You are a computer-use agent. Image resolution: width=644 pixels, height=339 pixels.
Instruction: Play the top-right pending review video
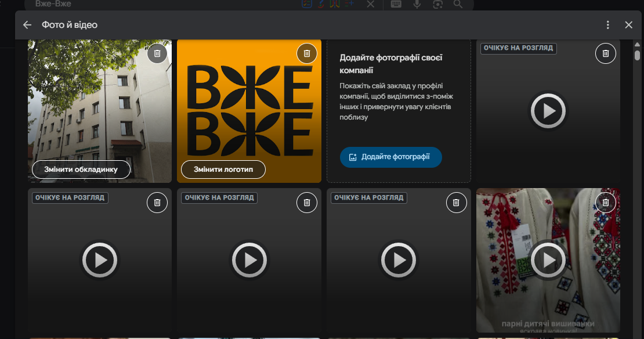(x=548, y=111)
